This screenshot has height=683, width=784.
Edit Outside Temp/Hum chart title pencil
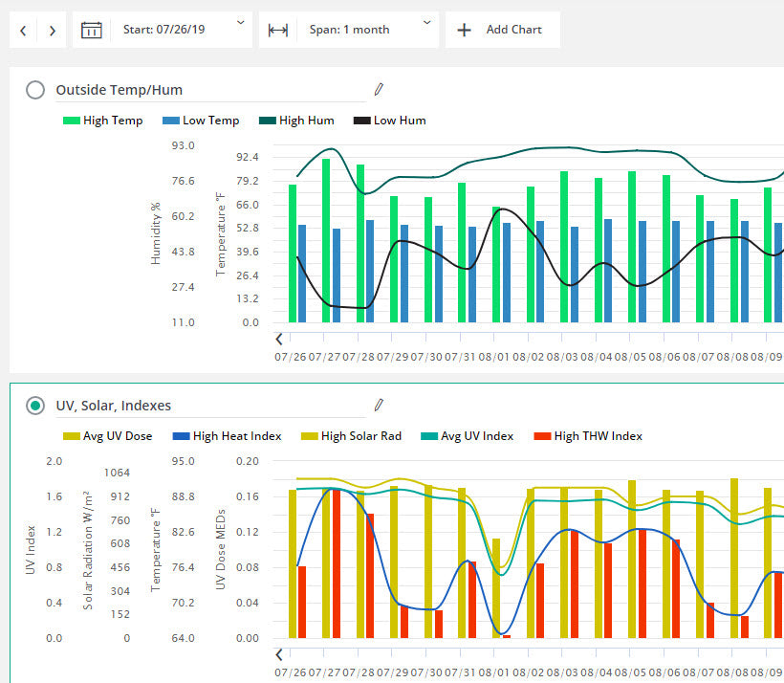[x=379, y=89]
